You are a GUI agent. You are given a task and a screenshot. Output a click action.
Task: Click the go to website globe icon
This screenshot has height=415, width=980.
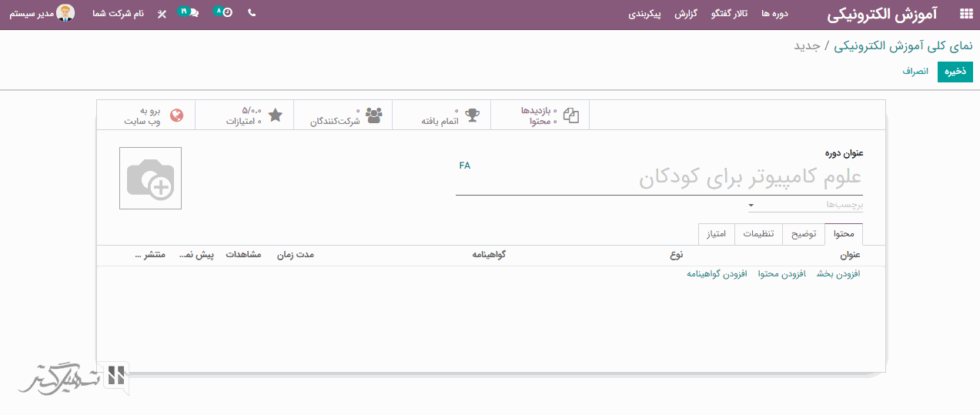[x=176, y=115]
